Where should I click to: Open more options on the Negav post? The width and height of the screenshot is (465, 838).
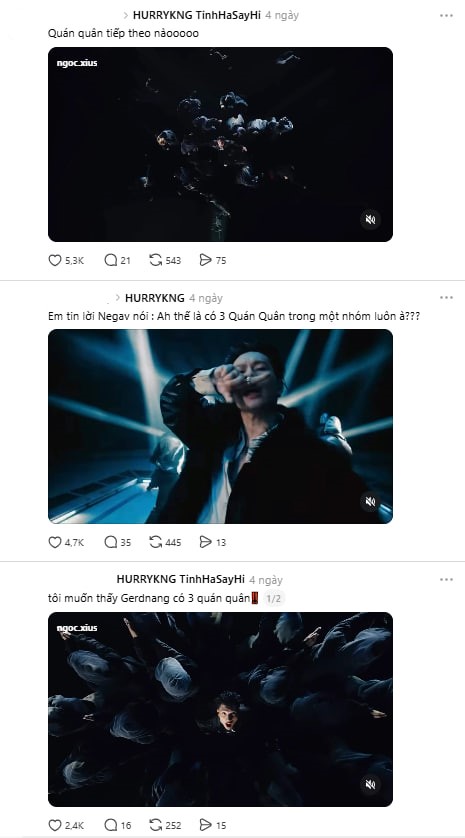[x=446, y=298]
